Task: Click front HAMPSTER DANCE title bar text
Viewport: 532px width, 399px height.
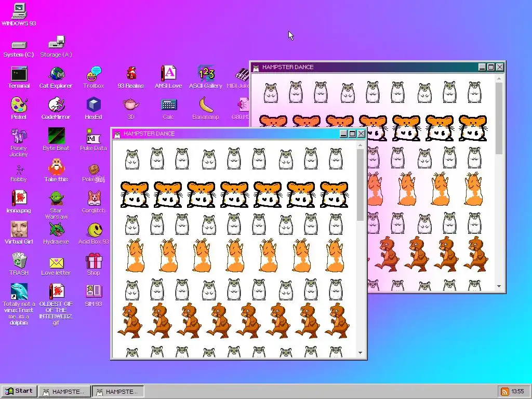Action: click(149, 134)
